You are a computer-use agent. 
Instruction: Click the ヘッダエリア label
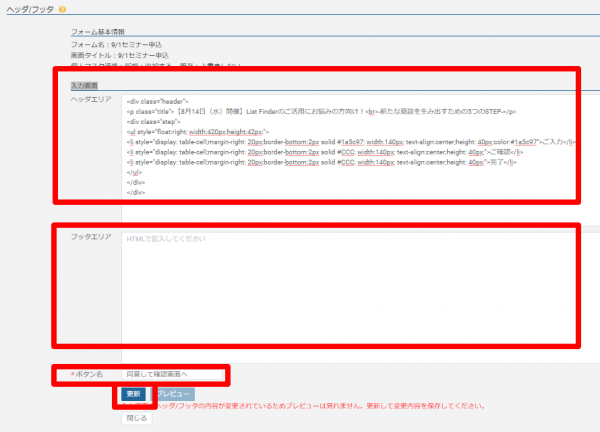click(x=90, y=101)
